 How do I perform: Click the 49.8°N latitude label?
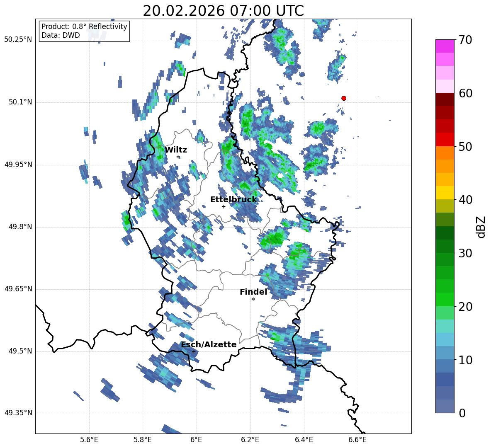click(20, 227)
